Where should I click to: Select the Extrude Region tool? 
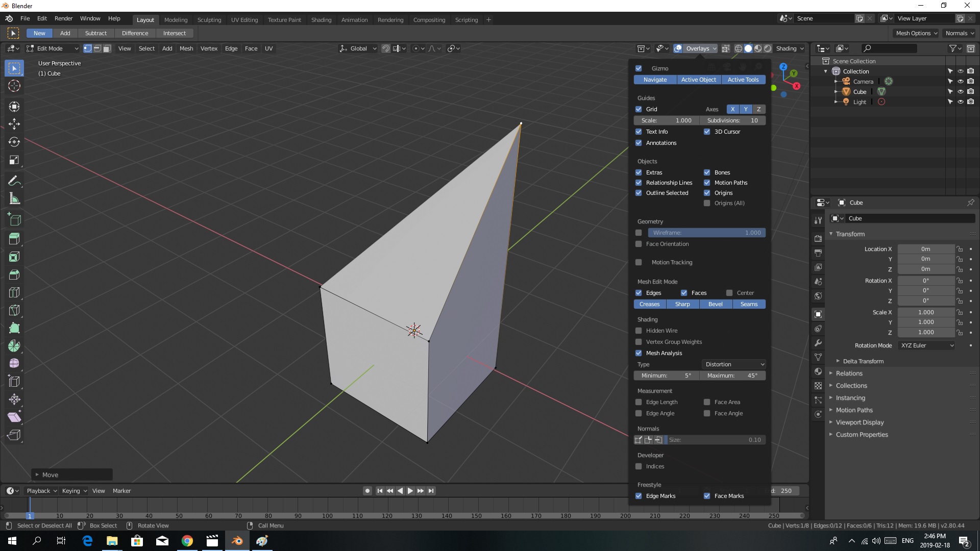pyautogui.click(x=14, y=238)
